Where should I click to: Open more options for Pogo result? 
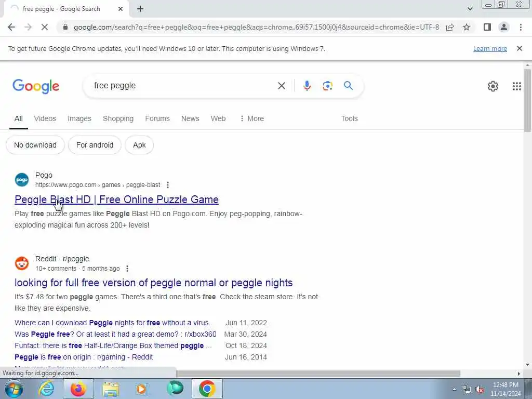[x=168, y=185]
